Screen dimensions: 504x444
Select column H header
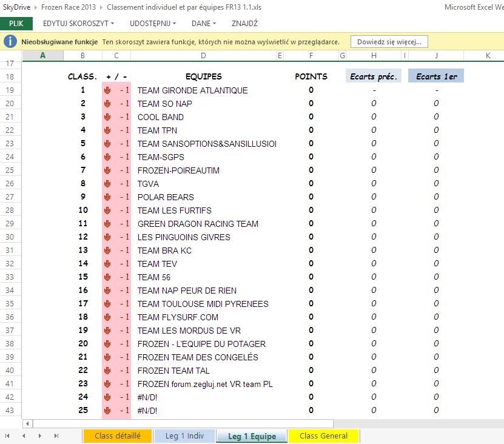tap(374, 56)
